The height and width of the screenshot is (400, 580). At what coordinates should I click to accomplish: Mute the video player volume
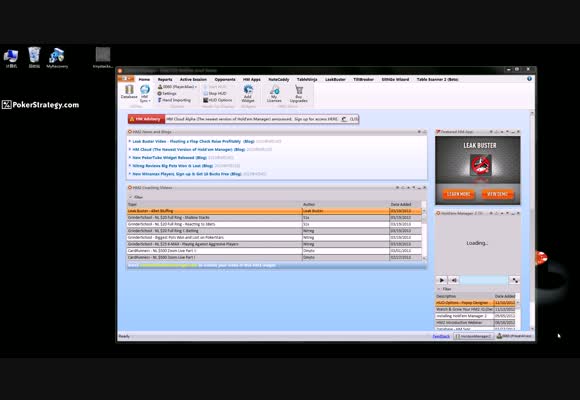(454, 280)
